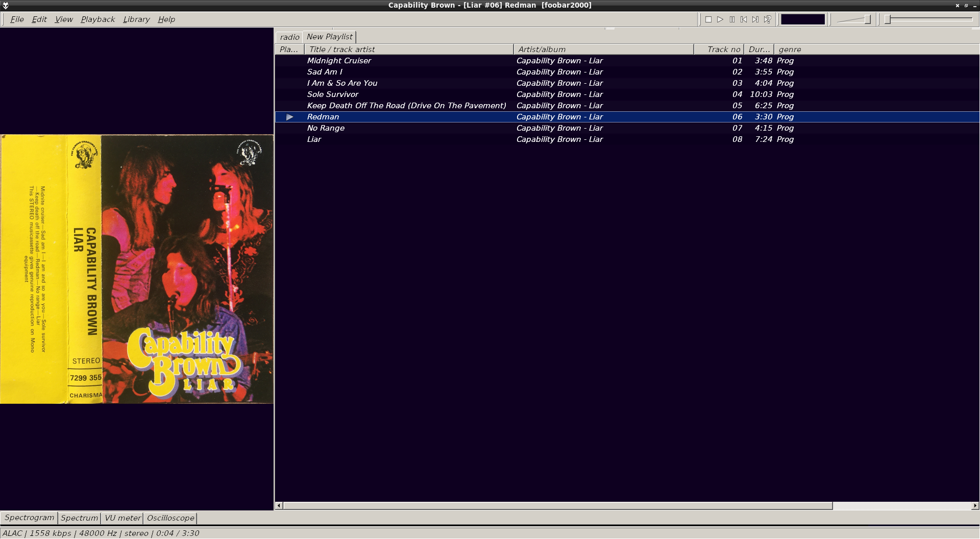
Task: Select the track Sad Am I
Action: point(627,72)
